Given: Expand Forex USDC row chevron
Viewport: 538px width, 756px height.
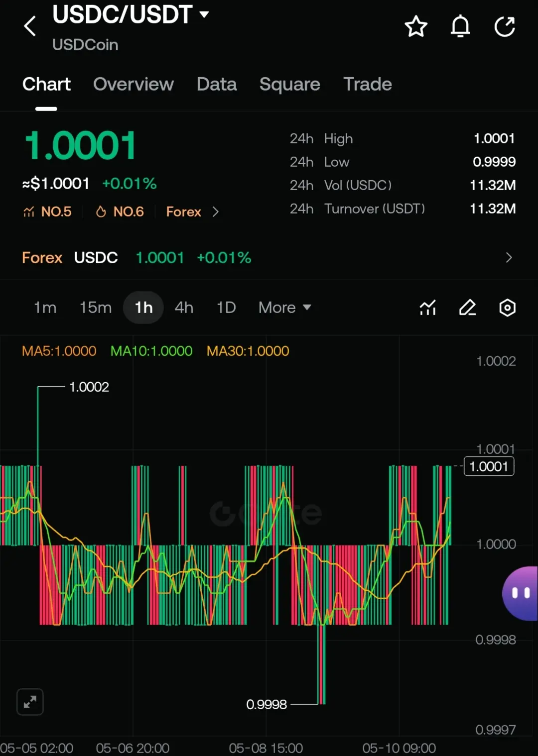Looking at the screenshot, I should [509, 258].
